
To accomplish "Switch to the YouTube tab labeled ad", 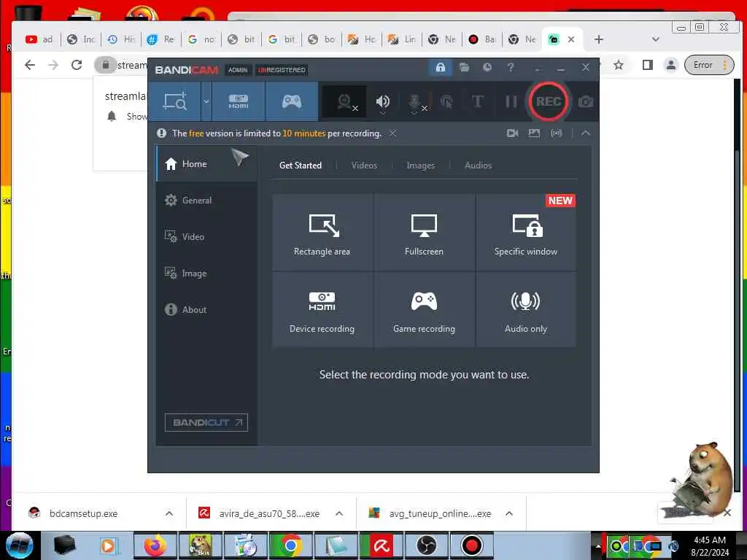I will 39,39.
